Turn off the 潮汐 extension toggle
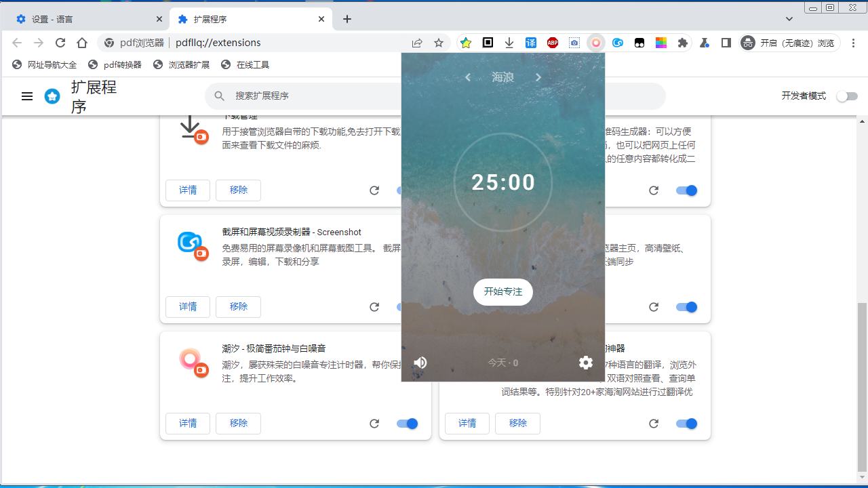 [407, 423]
